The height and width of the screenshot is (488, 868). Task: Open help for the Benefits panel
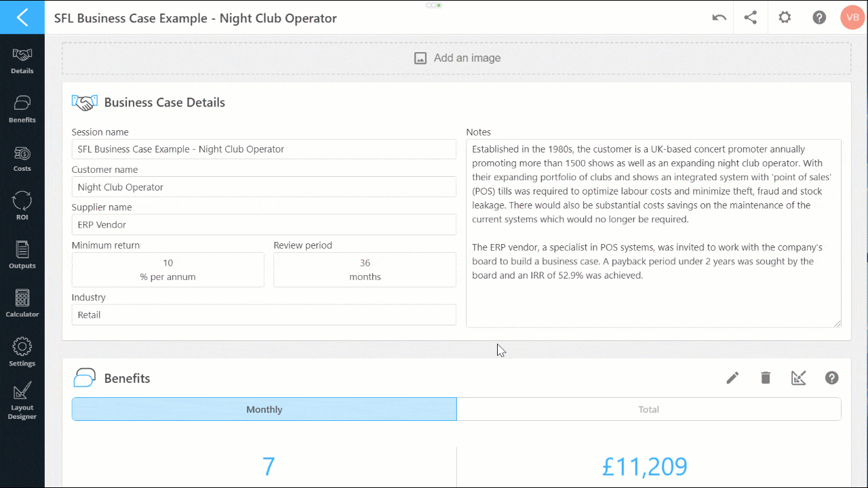832,378
